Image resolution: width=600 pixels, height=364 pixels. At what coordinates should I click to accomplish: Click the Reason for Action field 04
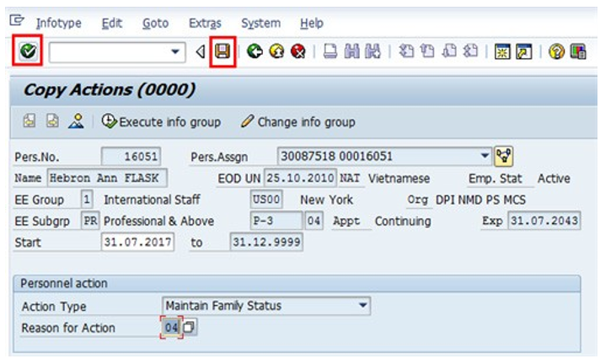tap(171, 328)
